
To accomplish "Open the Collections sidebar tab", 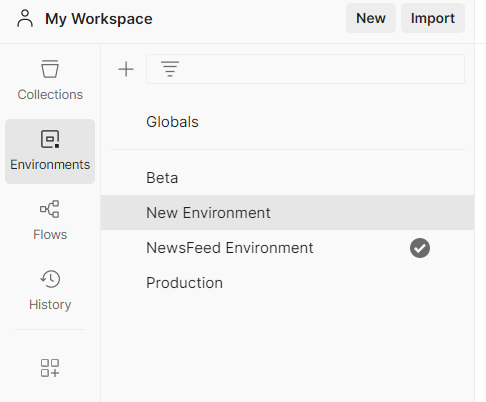I will (x=50, y=80).
